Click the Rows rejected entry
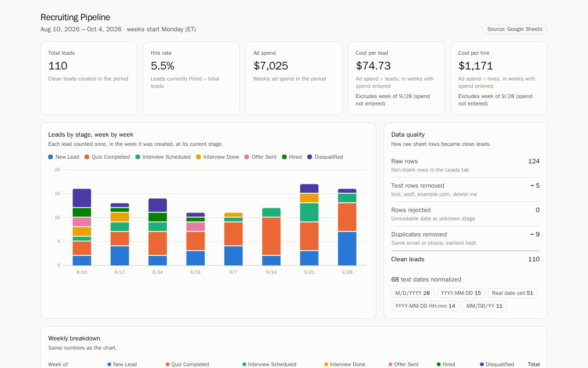The height and width of the screenshot is (368, 588). point(465,214)
